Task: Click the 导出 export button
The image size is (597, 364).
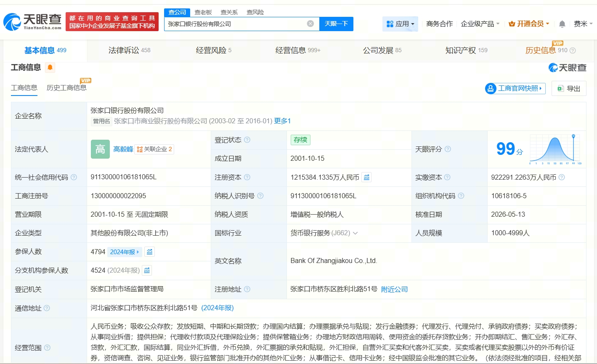Action: tap(569, 88)
